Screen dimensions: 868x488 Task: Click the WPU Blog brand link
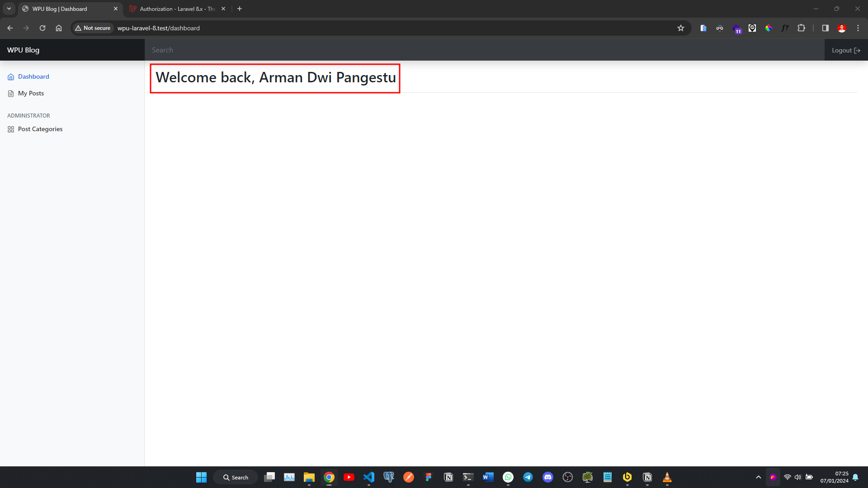coord(24,50)
